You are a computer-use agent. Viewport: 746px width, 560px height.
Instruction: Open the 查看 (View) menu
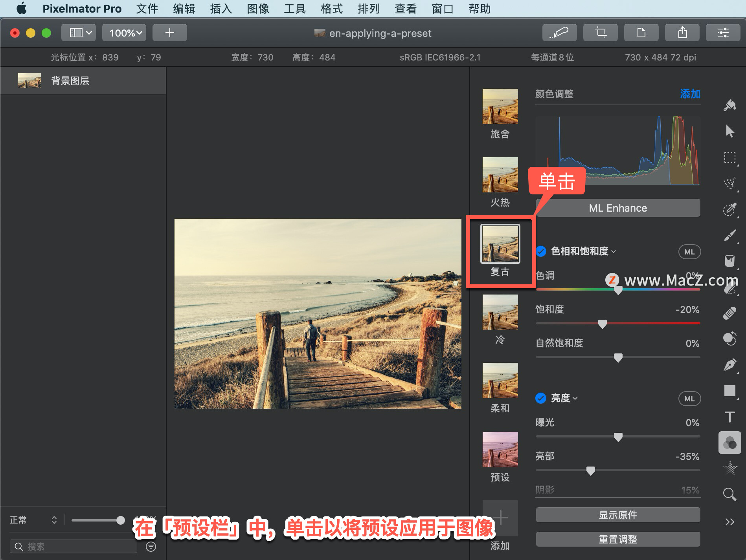coord(406,8)
